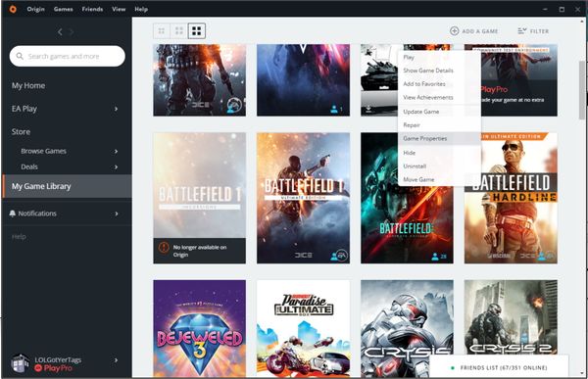
Task: Click the Play Pro upgrade tile
Action: 519,80
